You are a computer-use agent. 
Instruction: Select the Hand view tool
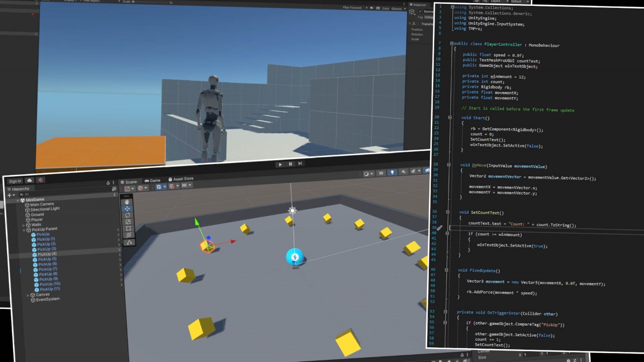pos(128,202)
